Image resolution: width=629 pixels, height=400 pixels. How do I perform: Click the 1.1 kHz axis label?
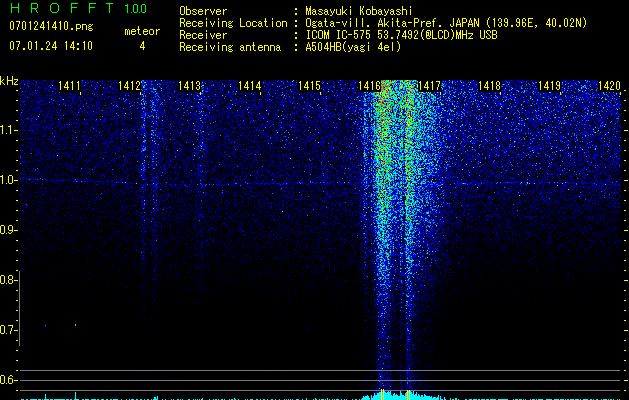[x=8, y=130]
